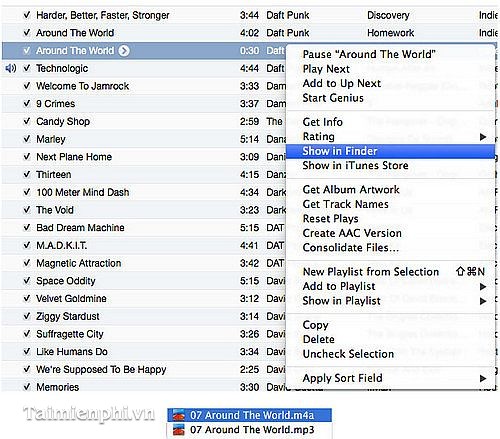Click the 3:44 duration cell
The height and width of the screenshot is (439, 500).
[249, 15]
